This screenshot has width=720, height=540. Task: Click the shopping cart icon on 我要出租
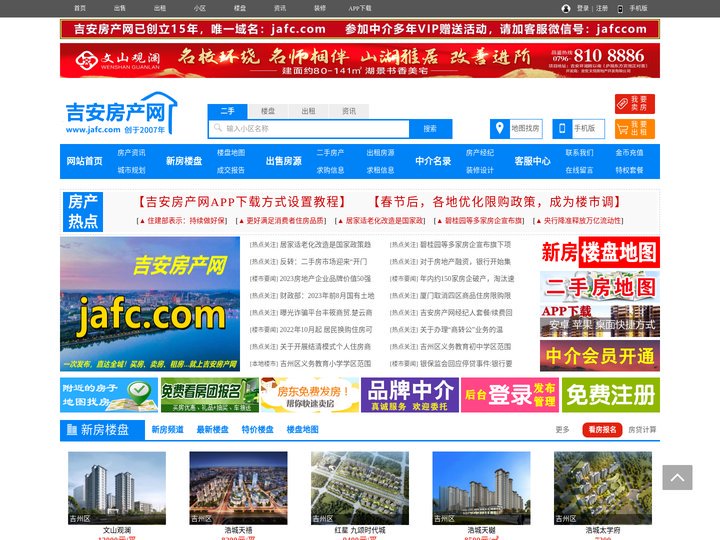click(x=622, y=129)
